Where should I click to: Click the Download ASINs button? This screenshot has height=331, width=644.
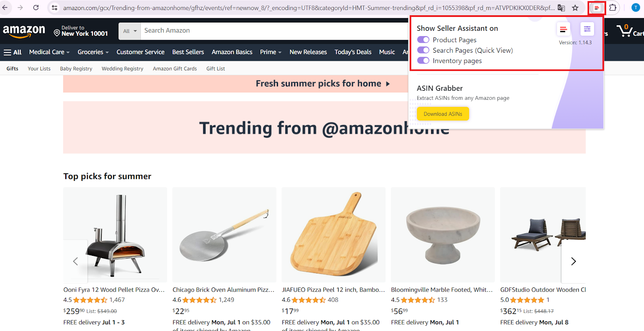443,114
